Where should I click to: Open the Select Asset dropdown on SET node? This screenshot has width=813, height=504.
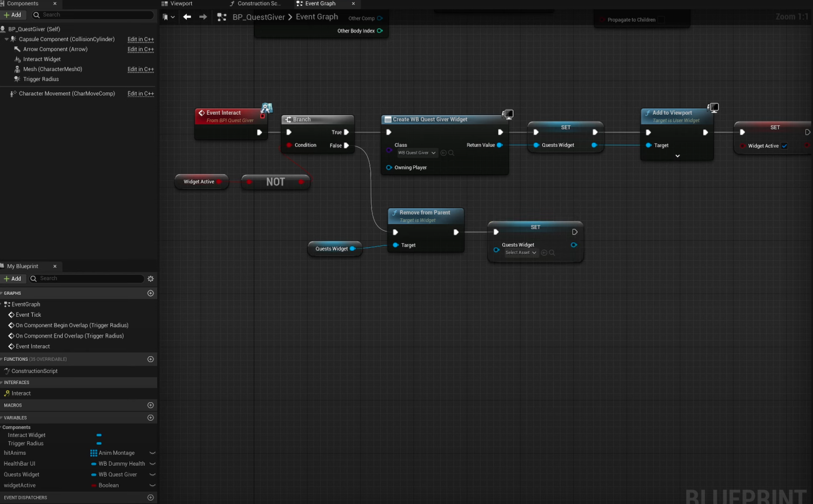[520, 253]
